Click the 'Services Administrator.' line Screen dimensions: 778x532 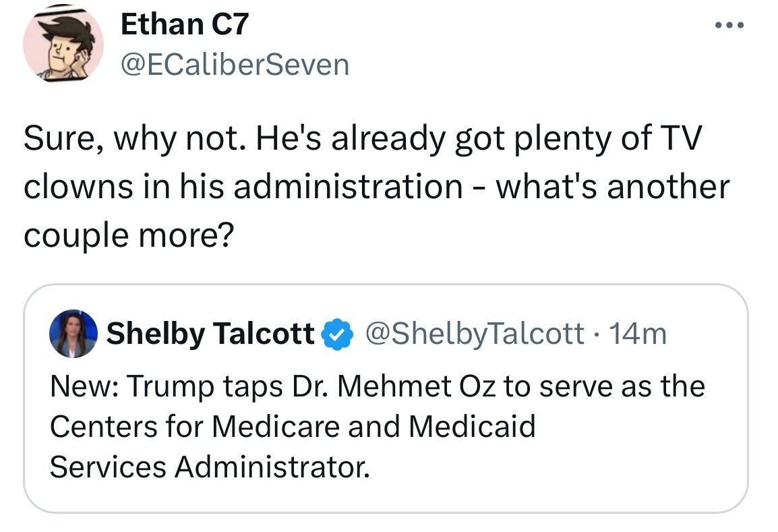210,467
